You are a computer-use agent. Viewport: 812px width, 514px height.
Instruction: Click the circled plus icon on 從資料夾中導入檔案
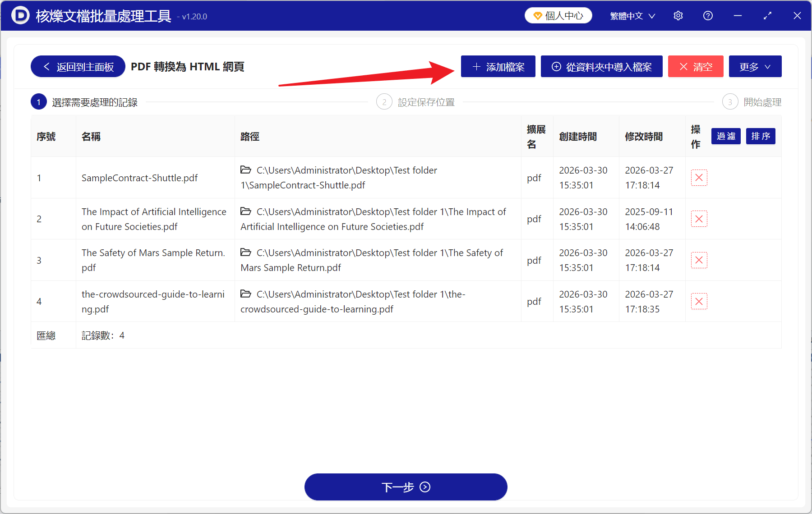556,66
